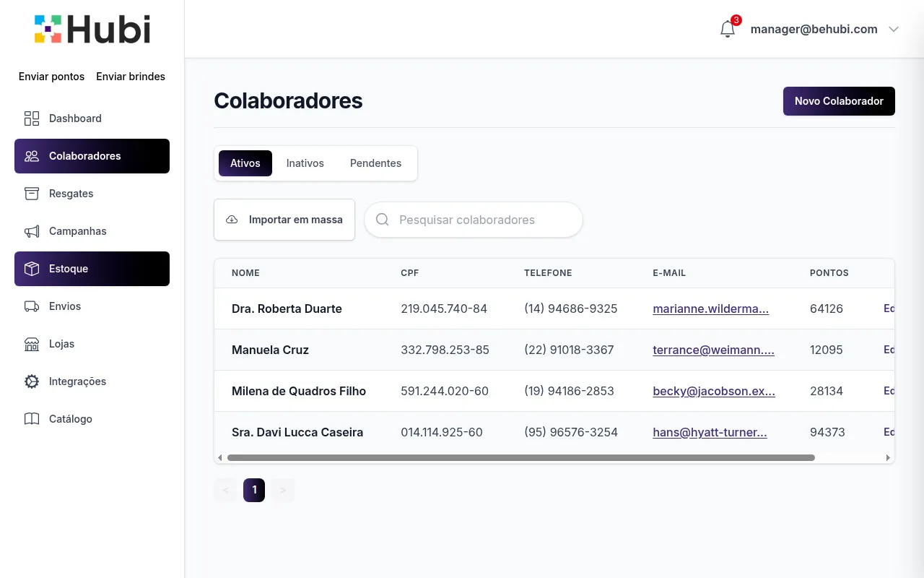Viewport: 924px width, 578px height.
Task: Open Dashboard from the sidebar
Action: (x=75, y=118)
